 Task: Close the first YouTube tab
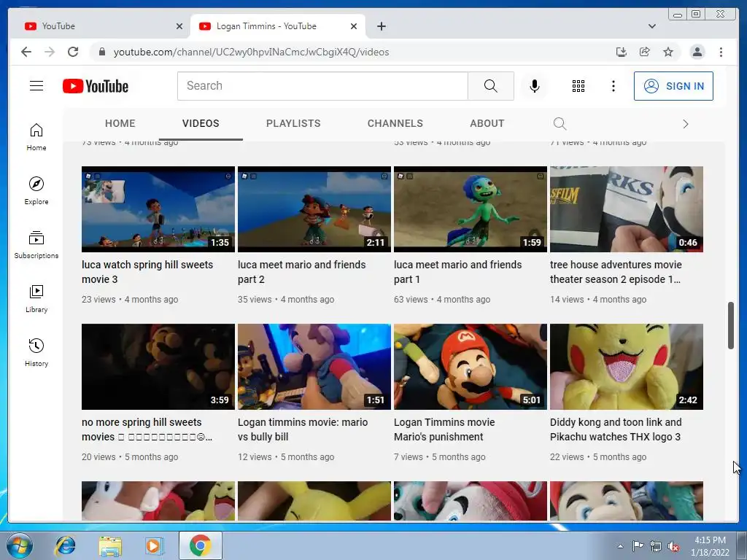(x=179, y=26)
